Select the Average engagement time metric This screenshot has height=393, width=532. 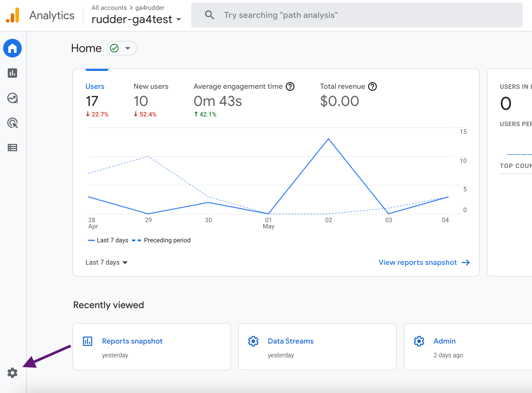(x=238, y=86)
